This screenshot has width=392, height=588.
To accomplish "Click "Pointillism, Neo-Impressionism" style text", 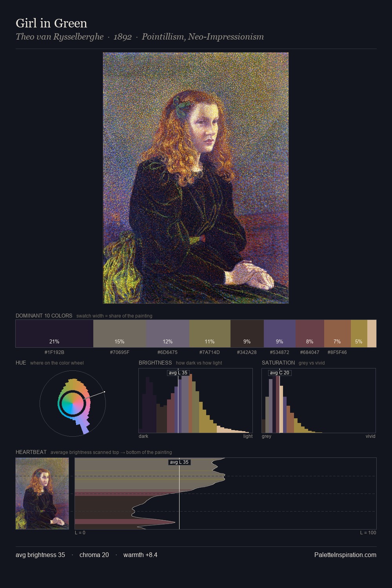I will (x=203, y=37).
